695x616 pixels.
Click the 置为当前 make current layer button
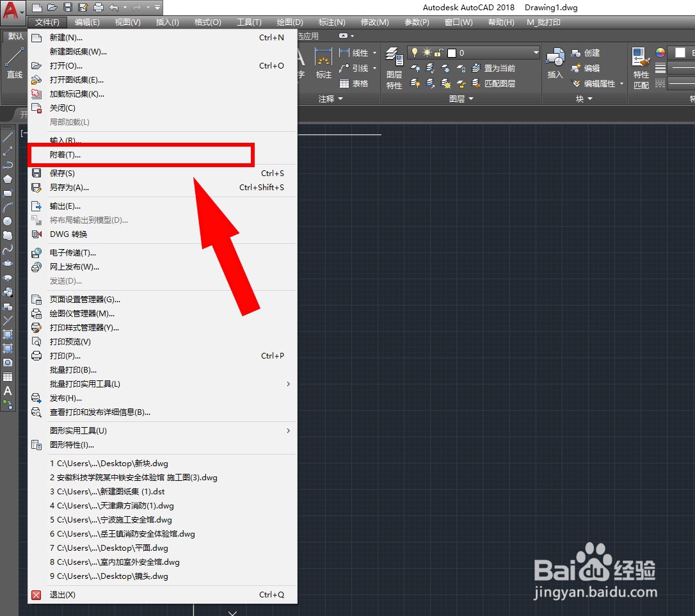493,69
